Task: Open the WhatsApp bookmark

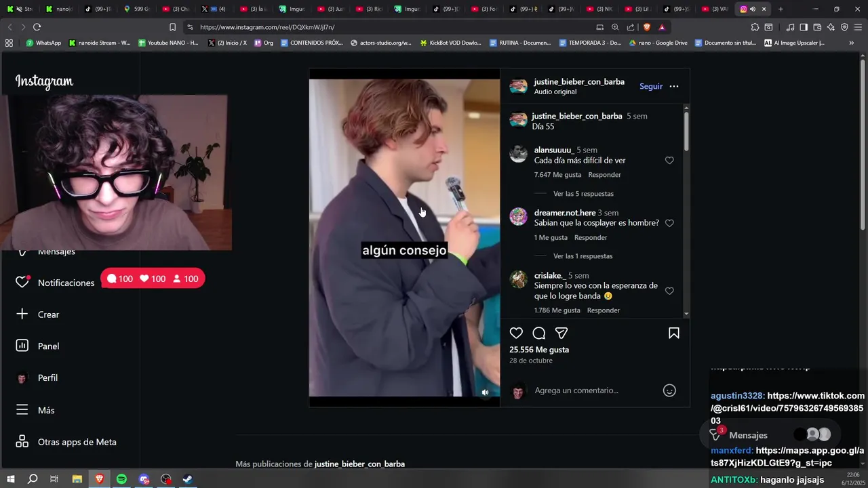Action: tap(43, 43)
